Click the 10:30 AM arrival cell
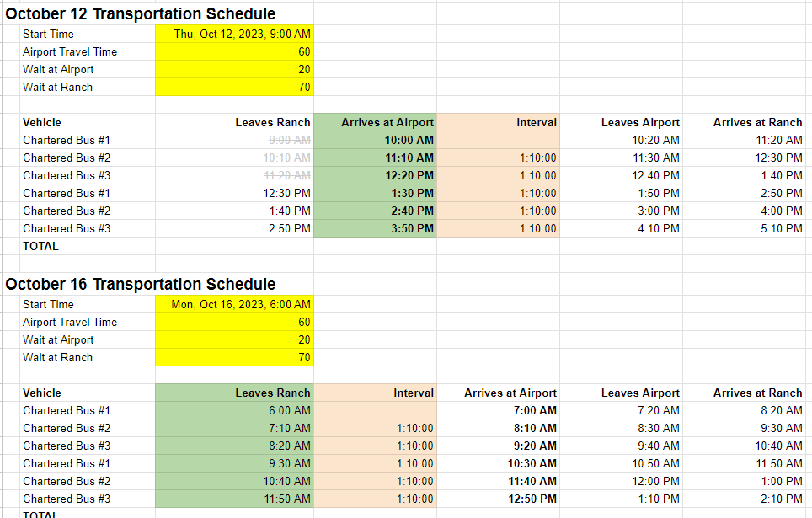This screenshot has height=518, width=812. click(x=498, y=463)
